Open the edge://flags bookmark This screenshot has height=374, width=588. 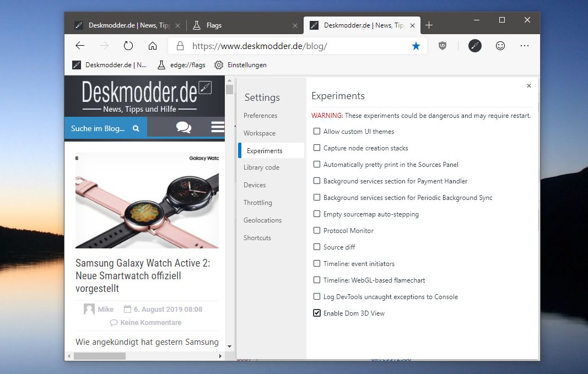[181, 65]
